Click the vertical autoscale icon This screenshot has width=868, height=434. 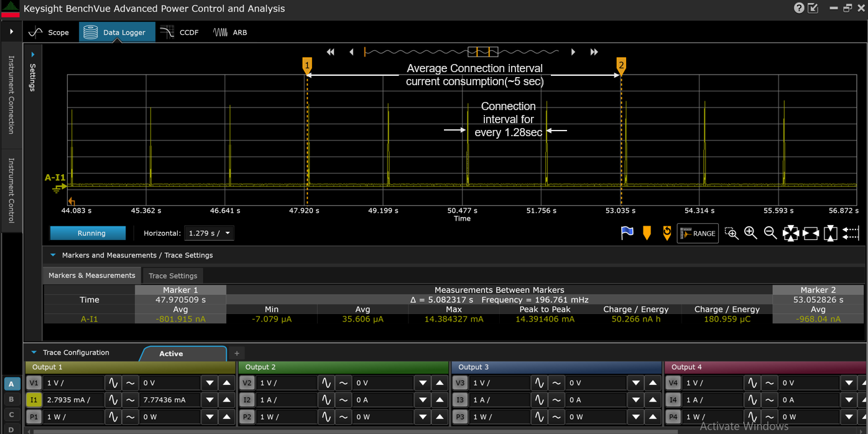(830, 233)
